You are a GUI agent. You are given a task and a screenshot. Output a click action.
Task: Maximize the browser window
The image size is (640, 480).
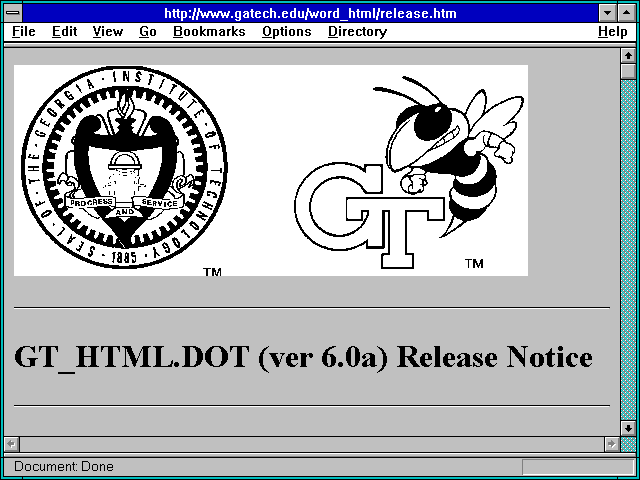(627, 13)
